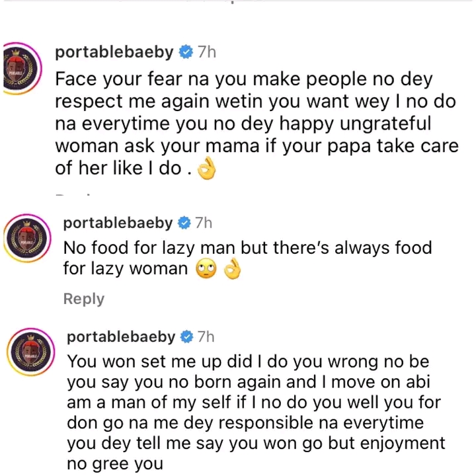Click the 7h timestamp on the second comment

click(202, 223)
